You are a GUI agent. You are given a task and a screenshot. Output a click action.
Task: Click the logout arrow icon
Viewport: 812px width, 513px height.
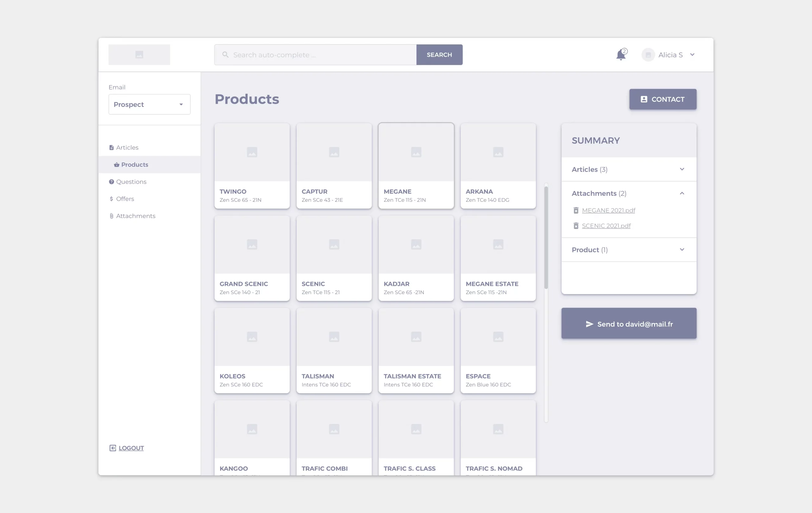click(113, 448)
